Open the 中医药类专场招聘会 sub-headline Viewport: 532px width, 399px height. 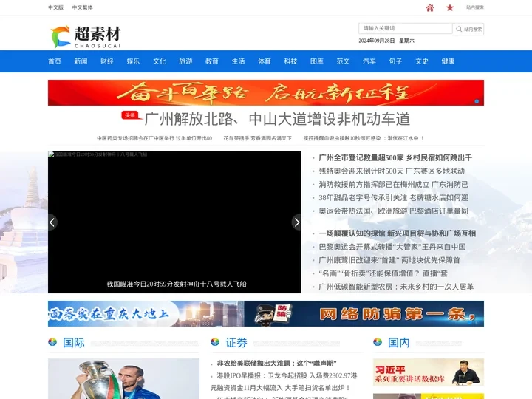(x=154, y=138)
